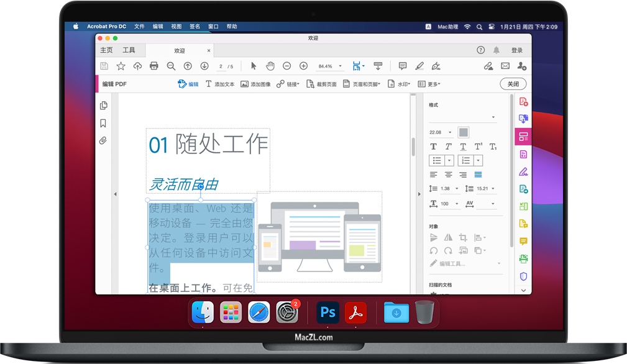Viewport: 627px width, 364px height.
Task: Open the bookmarks panel in left sidebar
Action: [x=103, y=124]
